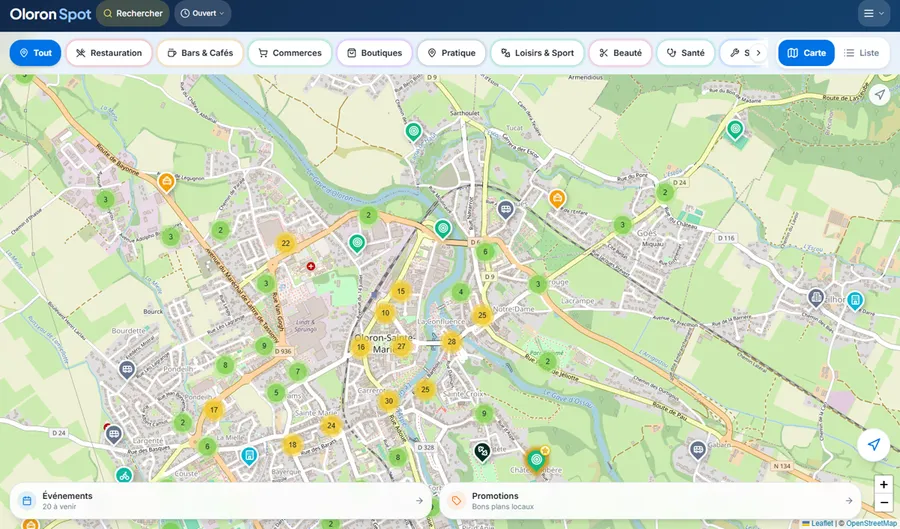This screenshot has width=900, height=529.
Task: Expand the yellow cluster of 16 places
Action: [x=360, y=347]
